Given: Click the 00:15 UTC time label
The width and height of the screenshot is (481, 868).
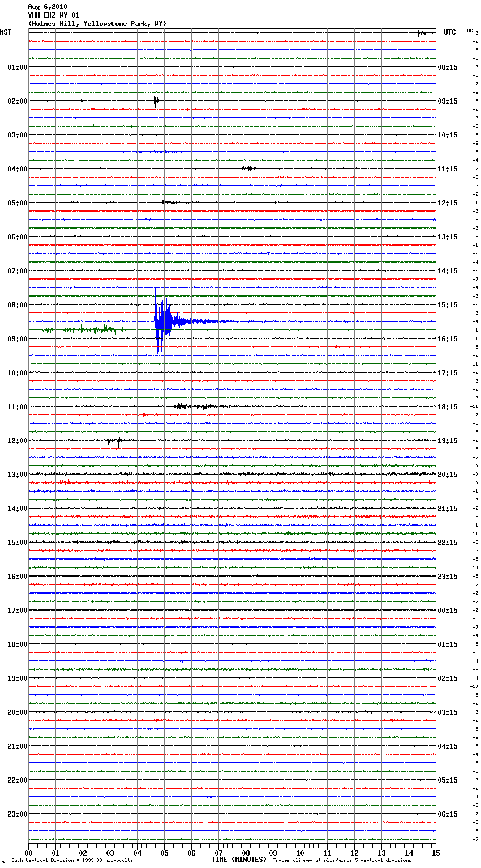Looking at the screenshot, I should click(447, 611).
